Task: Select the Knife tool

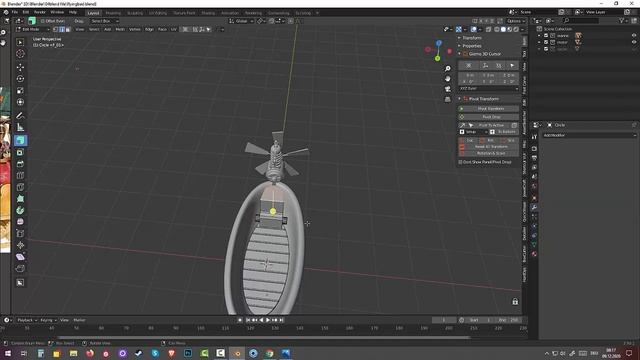Action: point(20,187)
